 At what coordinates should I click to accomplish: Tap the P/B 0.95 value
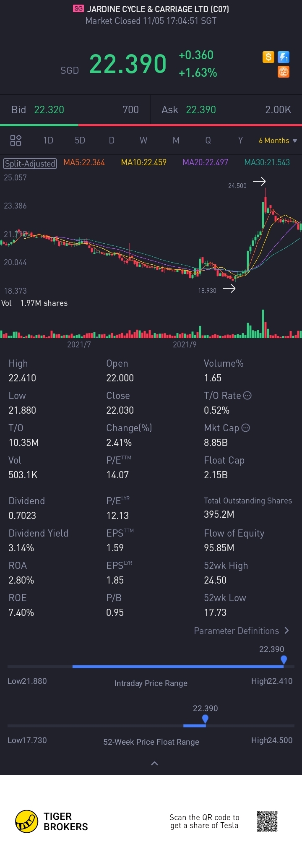(115, 612)
